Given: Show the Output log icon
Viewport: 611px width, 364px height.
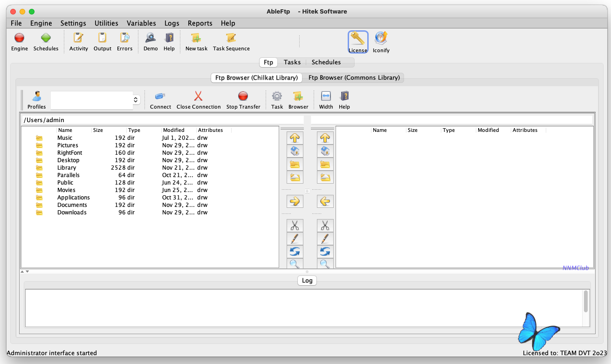Looking at the screenshot, I should (x=103, y=38).
